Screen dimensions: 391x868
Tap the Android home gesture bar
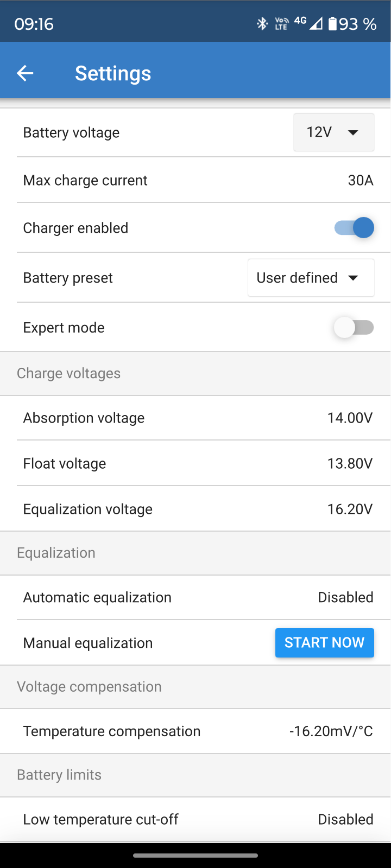(x=195, y=856)
